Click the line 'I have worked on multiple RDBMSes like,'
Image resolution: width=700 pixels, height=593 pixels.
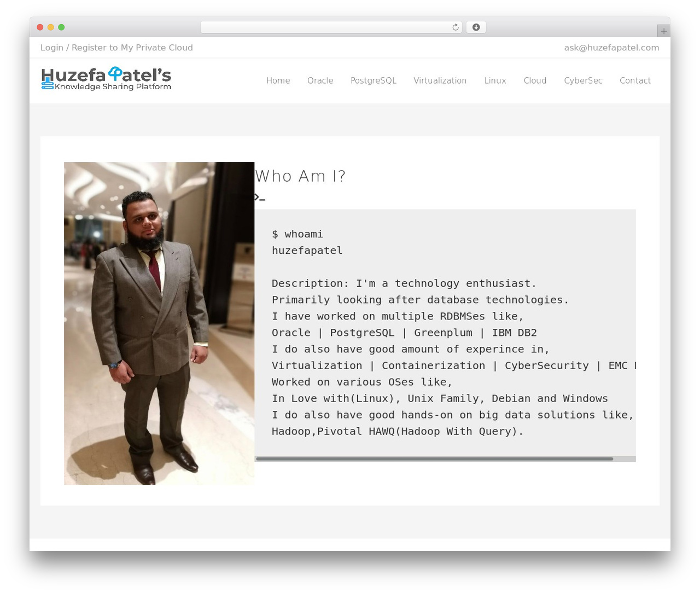(398, 316)
